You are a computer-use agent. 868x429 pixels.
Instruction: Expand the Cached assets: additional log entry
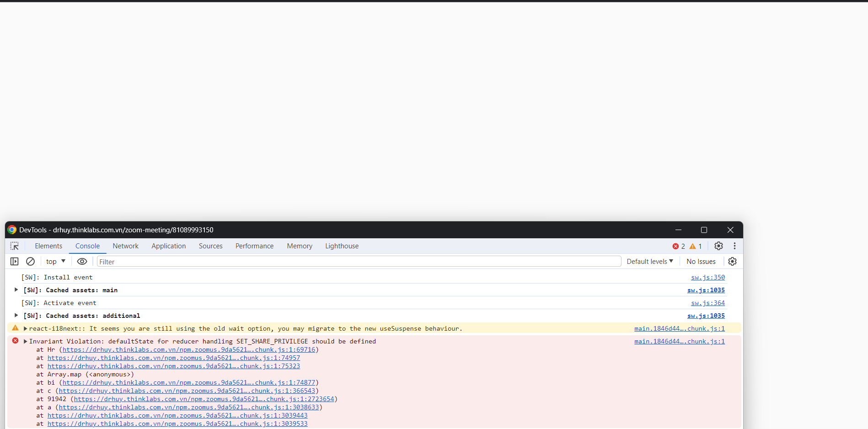pos(16,316)
